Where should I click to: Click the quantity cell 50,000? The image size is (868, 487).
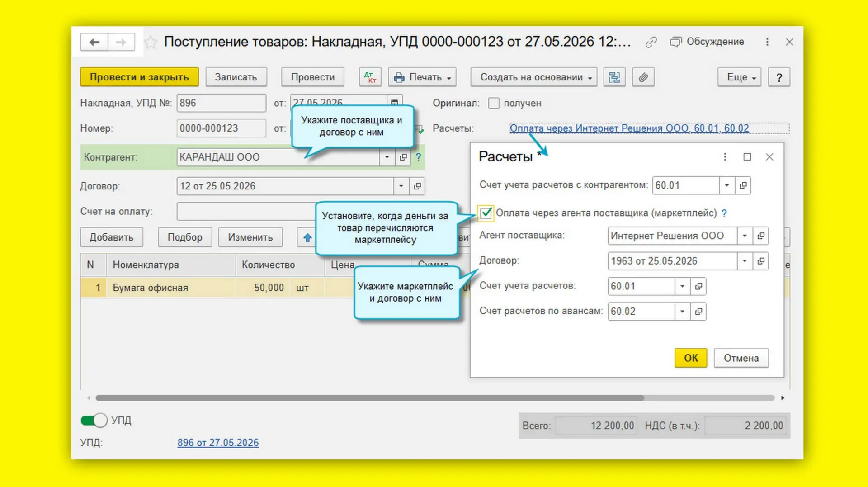tap(262, 288)
